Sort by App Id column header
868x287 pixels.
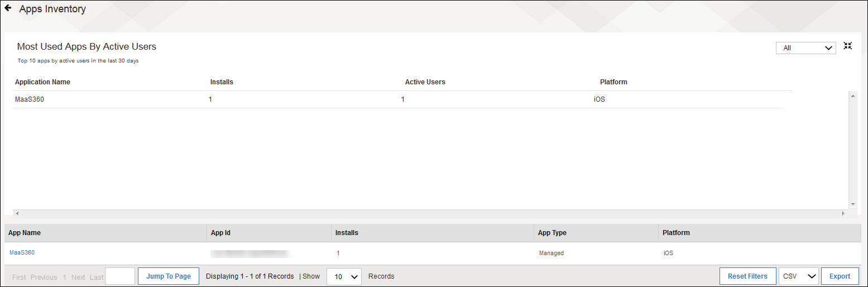pos(220,233)
